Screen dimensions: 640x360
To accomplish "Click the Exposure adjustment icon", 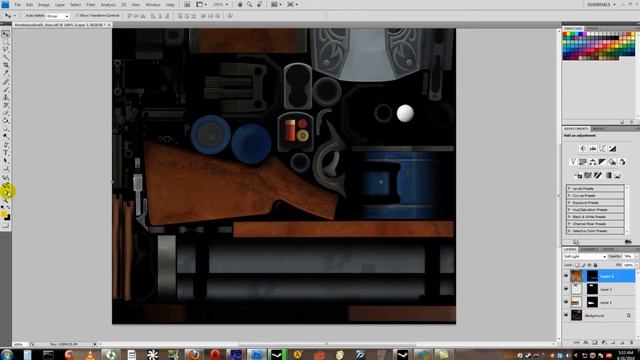I will click(612, 149).
